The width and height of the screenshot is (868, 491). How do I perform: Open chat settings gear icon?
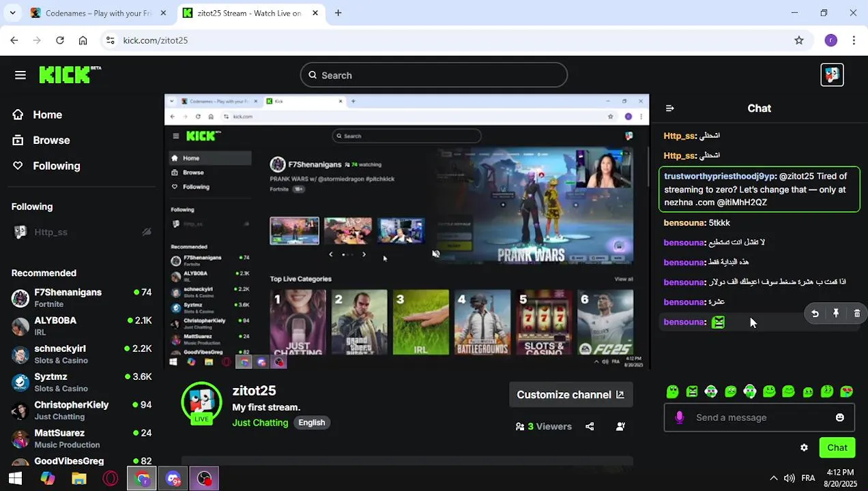(x=804, y=448)
